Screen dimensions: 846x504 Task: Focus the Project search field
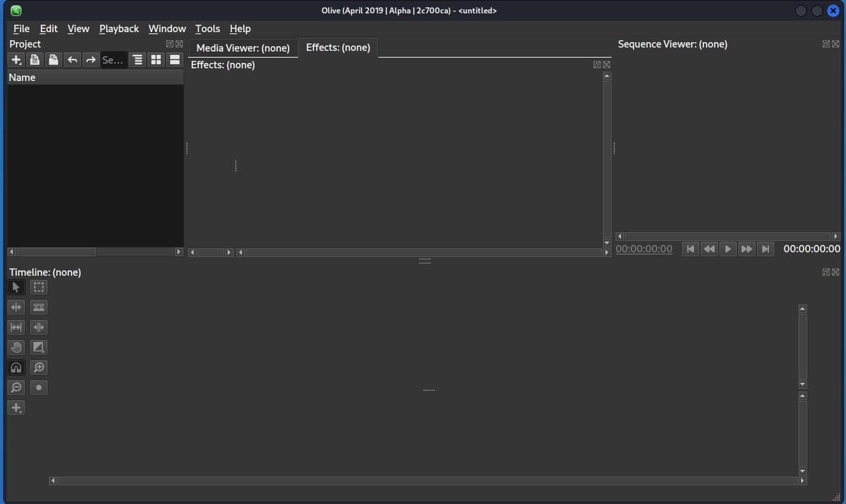coord(114,60)
